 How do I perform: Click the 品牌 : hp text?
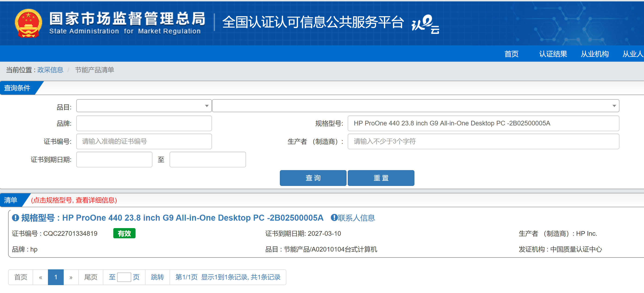(x=25, y=249)
